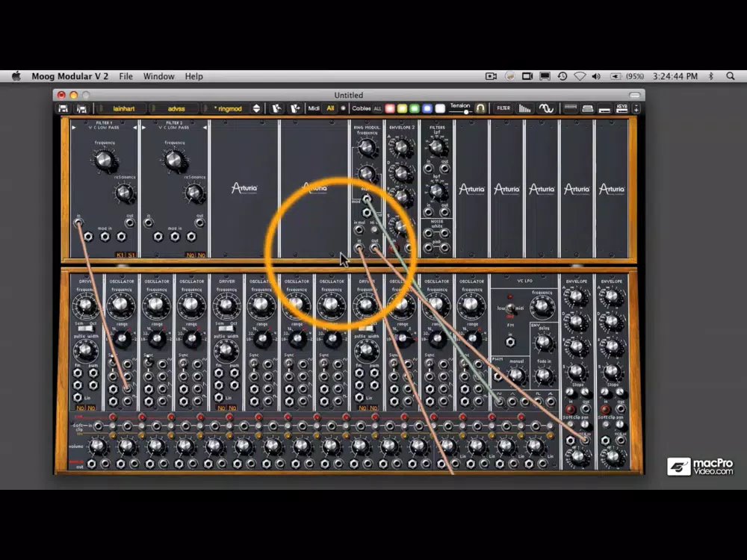Screen dimensions: 747x560
Task: Click the Save As preset icon
Action: point(82,108)
